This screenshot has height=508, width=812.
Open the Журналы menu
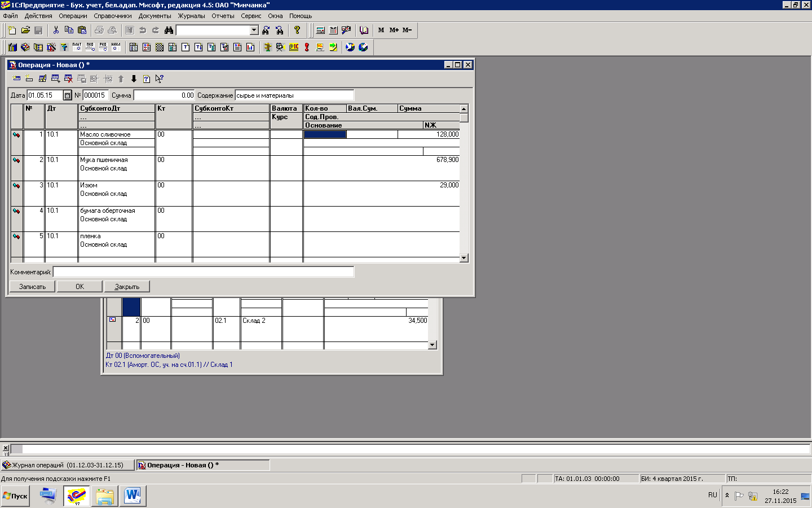tap(192, 16)
